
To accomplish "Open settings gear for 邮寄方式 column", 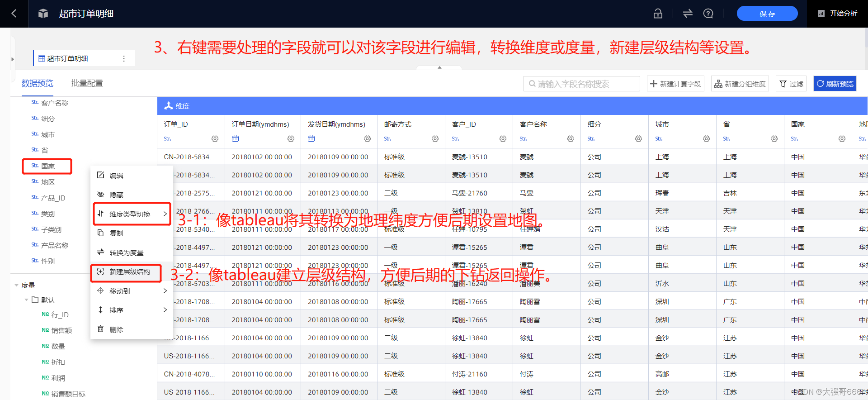I will [435, 139].
